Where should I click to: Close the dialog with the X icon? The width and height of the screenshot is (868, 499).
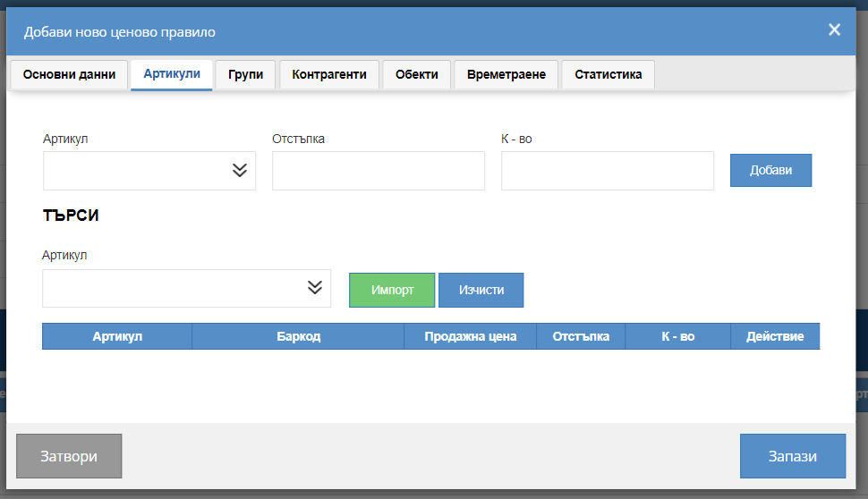(834, 30)
